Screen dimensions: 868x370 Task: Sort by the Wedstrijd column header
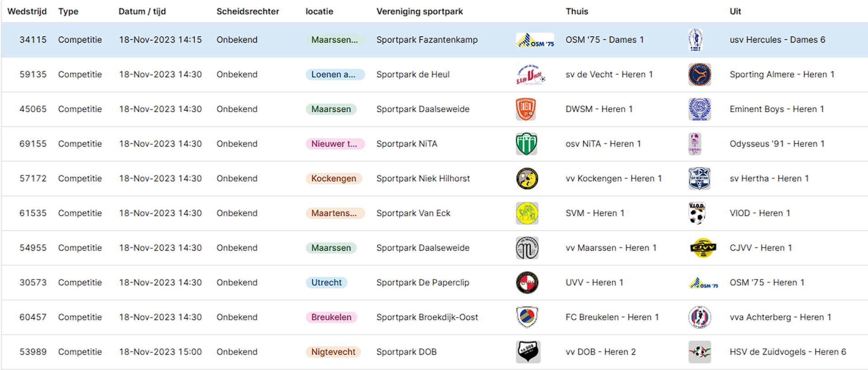pyautogui.click(x=27, y=11)
